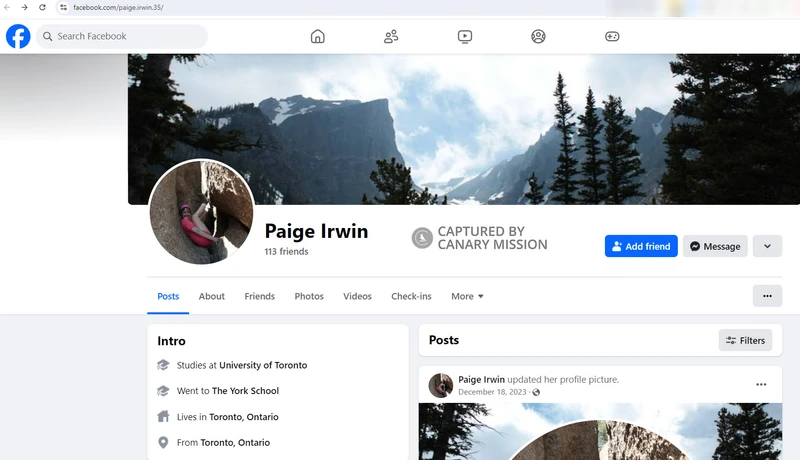Switch to the Posts tab
This screenshot has width=800, height=460.
(168, 296)
